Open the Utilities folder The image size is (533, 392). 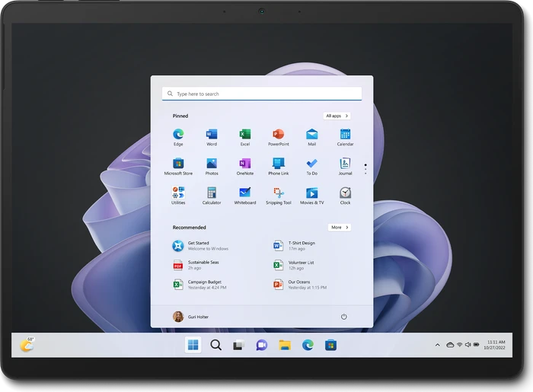pyautogui.click(x=178, y=196)
